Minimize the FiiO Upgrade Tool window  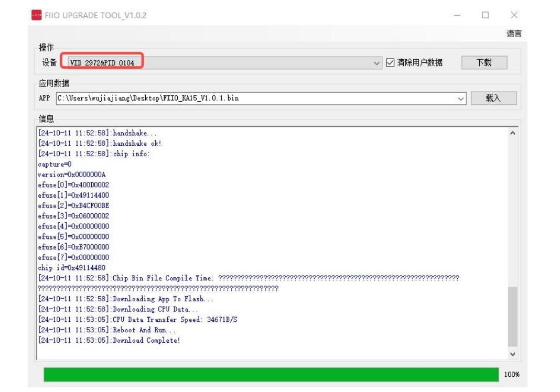pyautogui.click(x=457, y=15)
